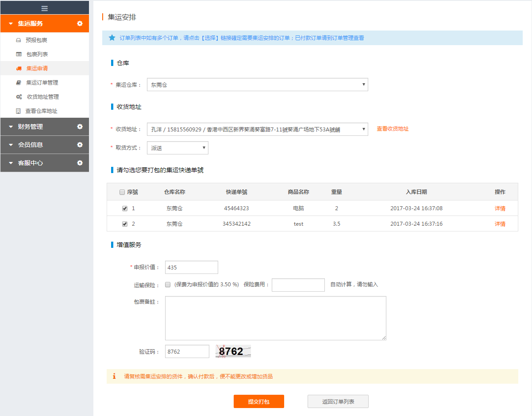Viewport: 532px width, 416px height.
Task: Click the hamburger menu icon atop sidebar
Action: (x=44, y=8)
